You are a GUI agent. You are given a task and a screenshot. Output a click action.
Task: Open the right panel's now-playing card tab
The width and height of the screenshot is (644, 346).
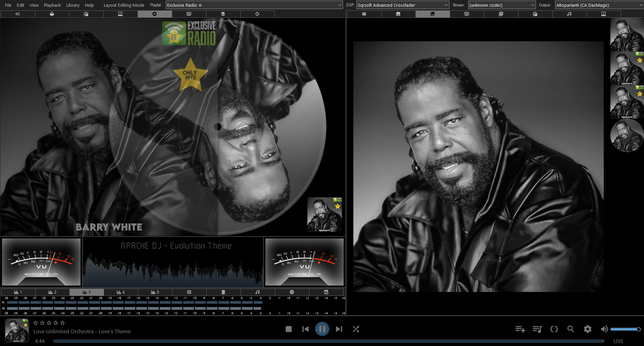(x=467, y=14)
